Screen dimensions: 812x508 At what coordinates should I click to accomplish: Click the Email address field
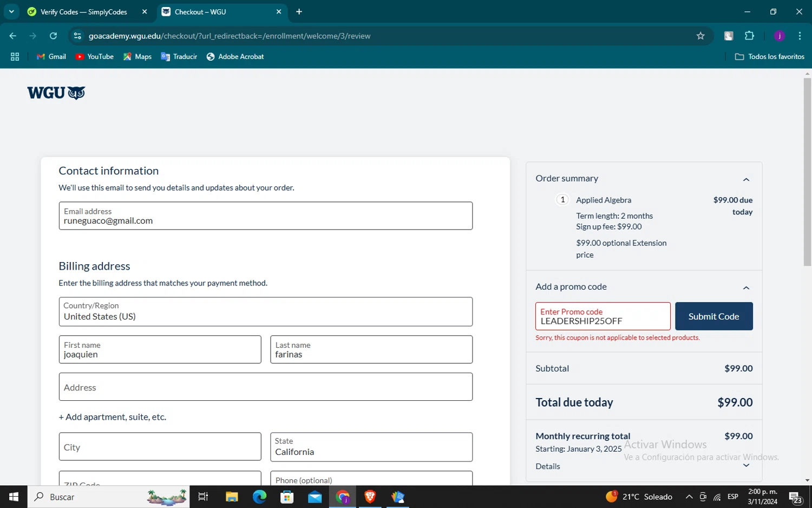[265, 216]
